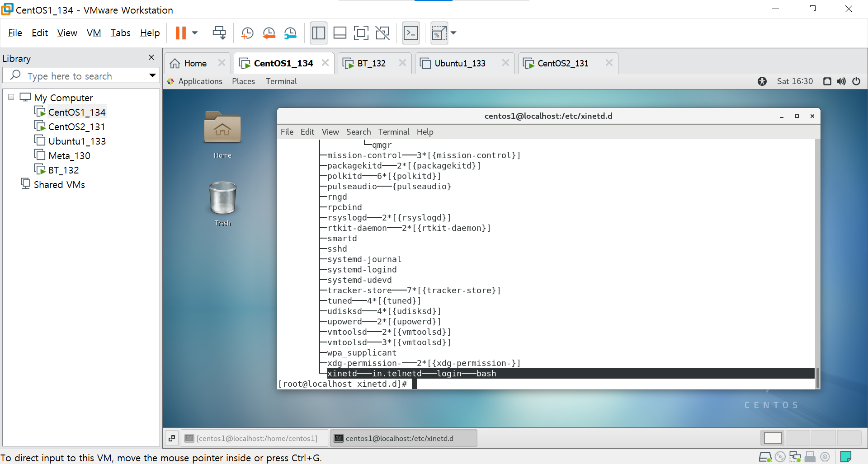
Task: Click the message log icon in status bar
Action: [x=846, y=457]
